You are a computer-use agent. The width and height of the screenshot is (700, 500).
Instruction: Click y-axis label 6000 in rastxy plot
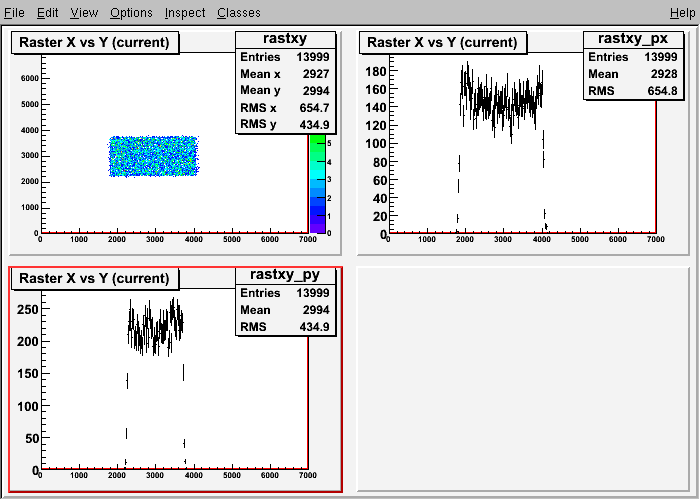(29, 79)
